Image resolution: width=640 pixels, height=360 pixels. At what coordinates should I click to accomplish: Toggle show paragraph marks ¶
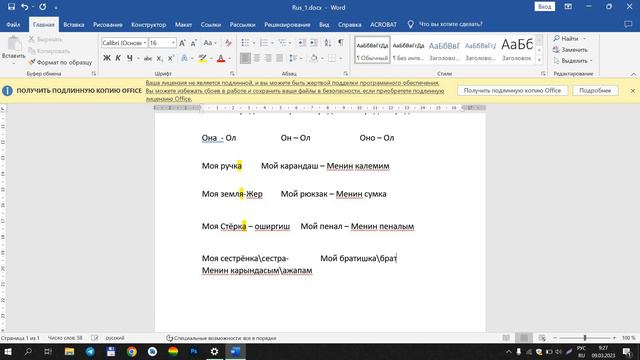[x=341, y=43]
